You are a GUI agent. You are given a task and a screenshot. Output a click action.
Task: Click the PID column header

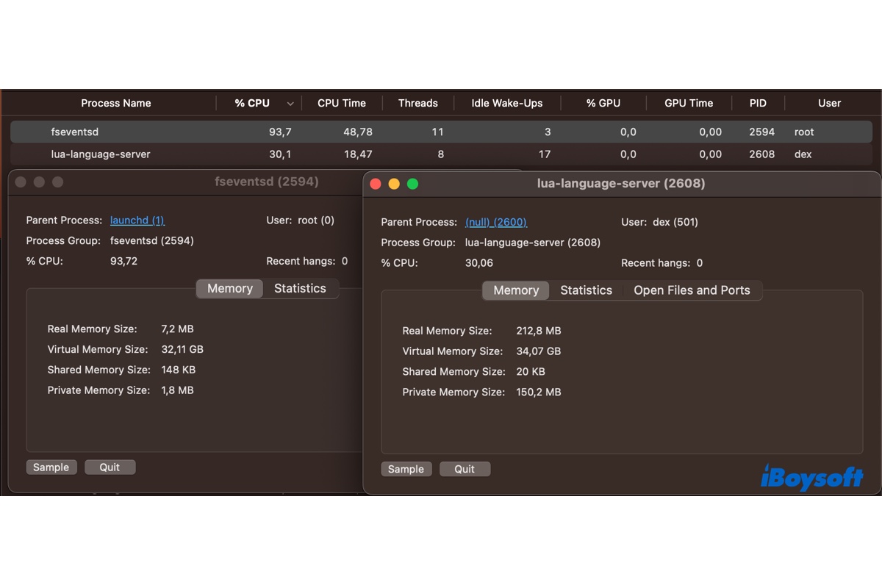(758, 103)
